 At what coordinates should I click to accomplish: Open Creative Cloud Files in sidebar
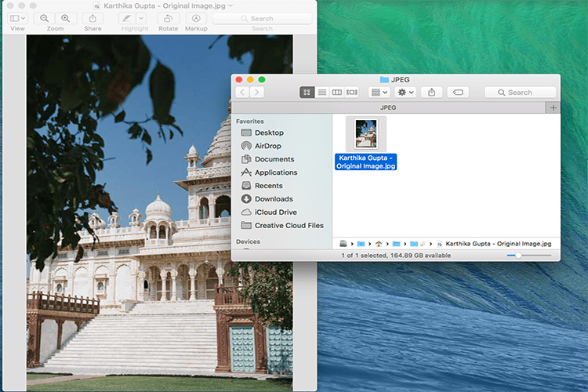pyautogui.click(x=289, y=226)
